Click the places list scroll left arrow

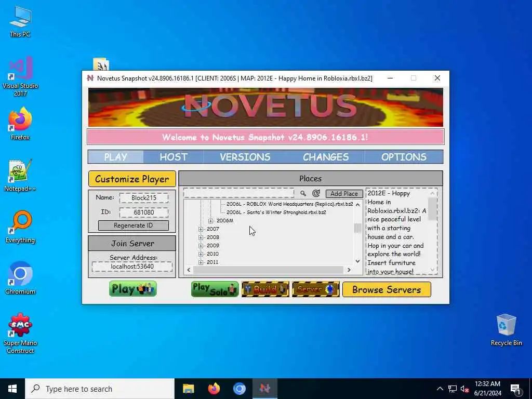[189, 270]
